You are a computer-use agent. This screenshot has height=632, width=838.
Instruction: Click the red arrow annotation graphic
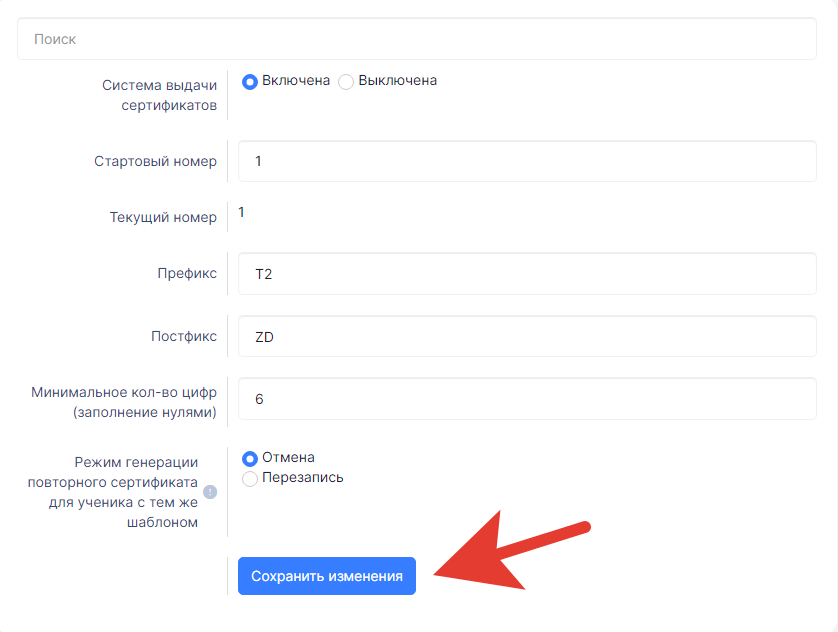[511, 550]
